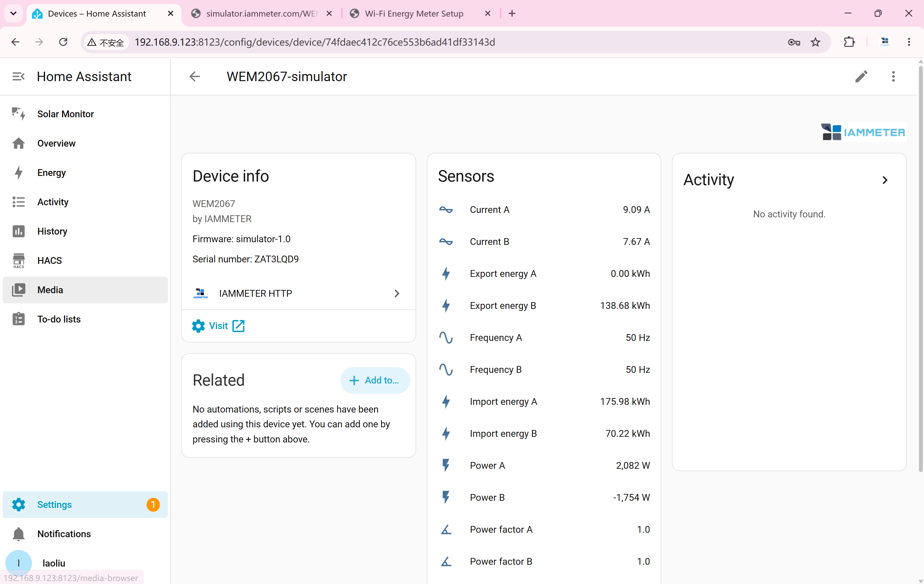The width and height of the screenshot is (924, 584).
Task: Click the browser address bar URL
Action: point(315,42)
